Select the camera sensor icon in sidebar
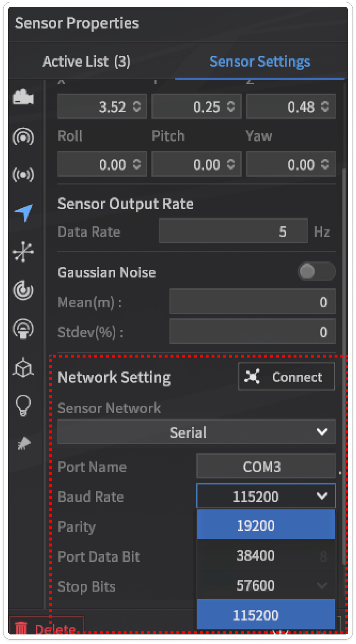The image size is (356, 644). point(23,97)
